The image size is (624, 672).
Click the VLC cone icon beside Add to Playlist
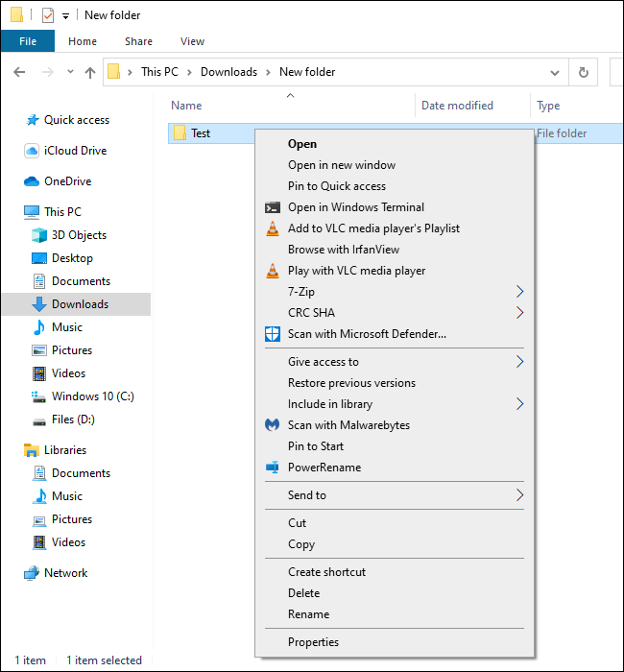point(273,228)
